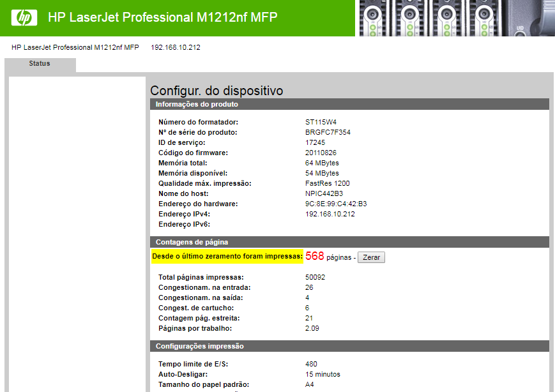The image size is (555, 392).
Task: Click the Código do firmware label
Action: (x=193, y=153)
